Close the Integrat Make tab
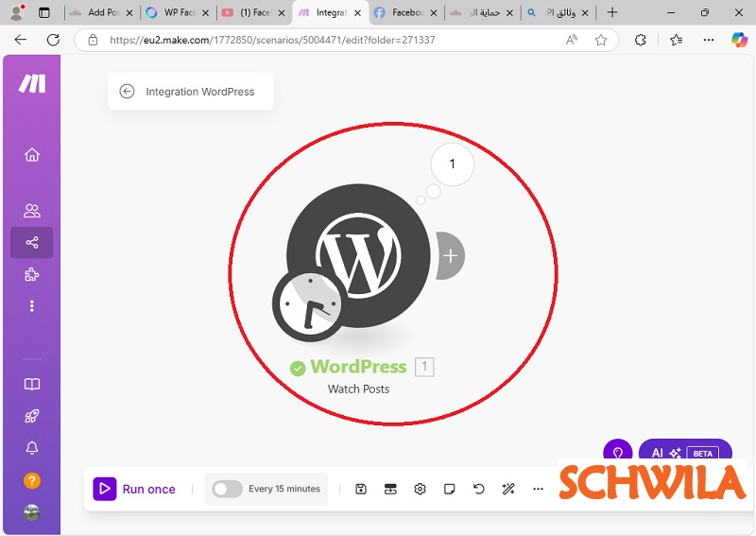The height and width of the screenshot is (536, 756). 358,13
